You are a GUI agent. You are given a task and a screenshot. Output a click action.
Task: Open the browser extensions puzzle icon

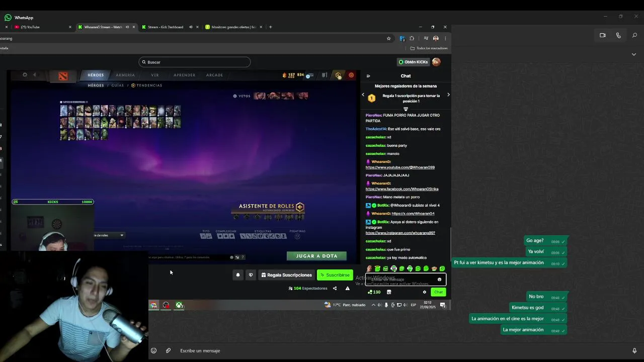[x=412, y=38]
